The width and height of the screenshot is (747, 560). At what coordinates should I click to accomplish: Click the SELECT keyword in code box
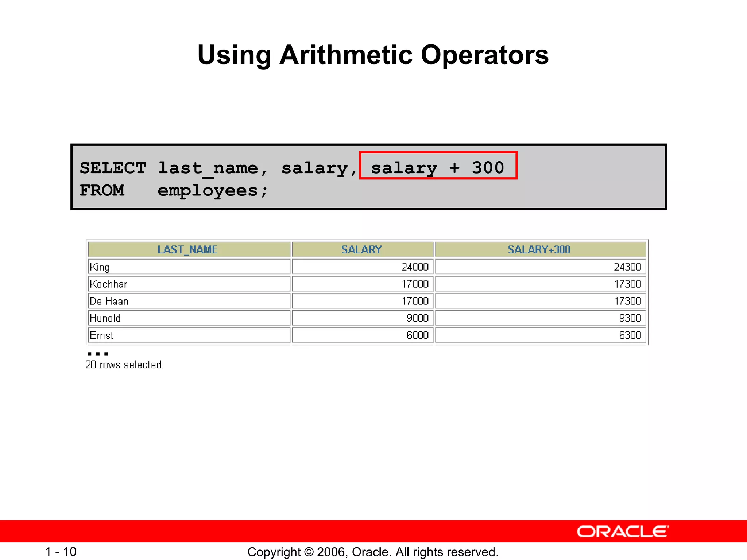pos(113,168)
